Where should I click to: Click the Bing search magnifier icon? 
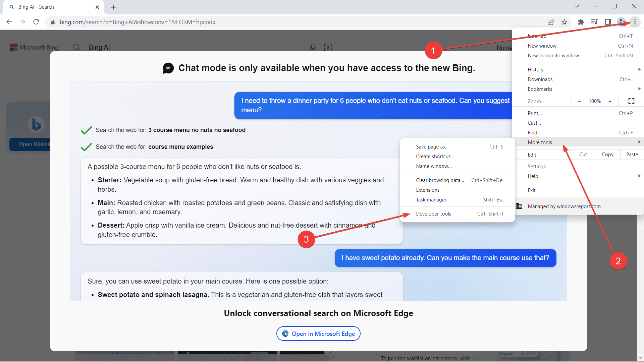coord(77,47)
